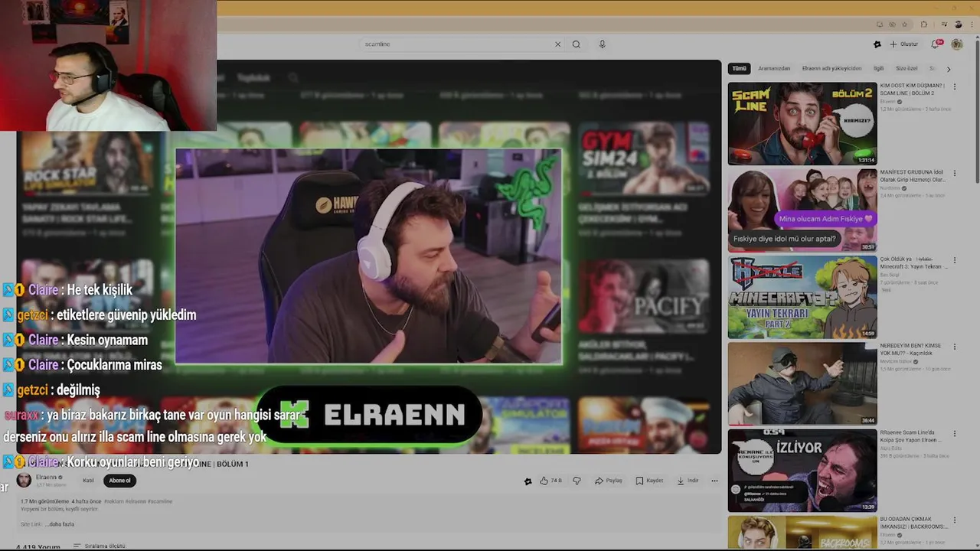Open options for NEREDEYİM BEN video
Screen dimensions: 980x551
(955, 347)
